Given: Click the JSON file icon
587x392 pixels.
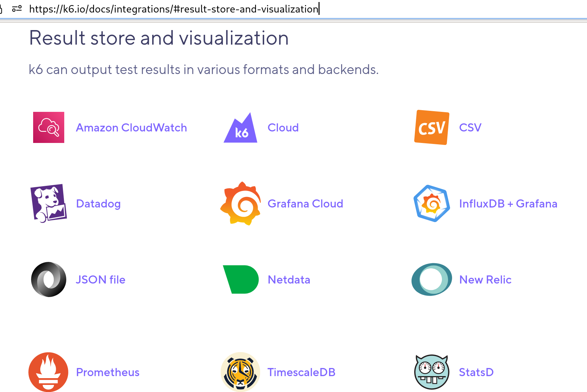Looking at the screenshot, I should tap(48, 279).
